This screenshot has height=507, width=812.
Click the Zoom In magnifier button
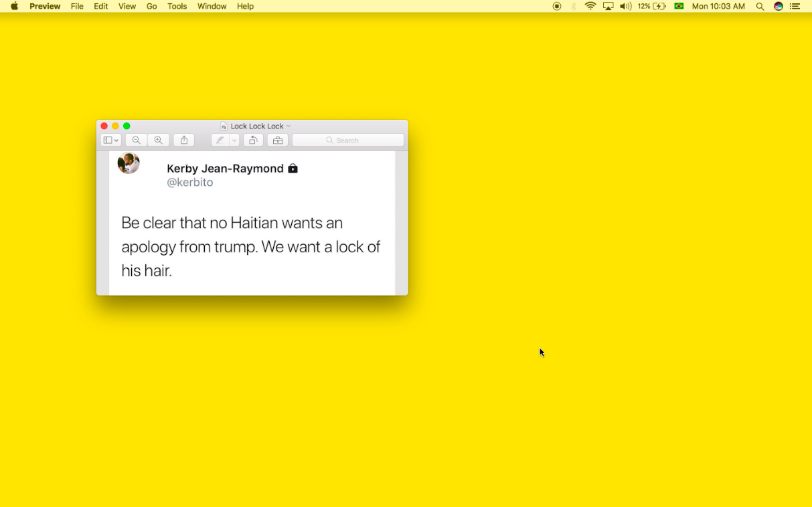coord(159,140)
